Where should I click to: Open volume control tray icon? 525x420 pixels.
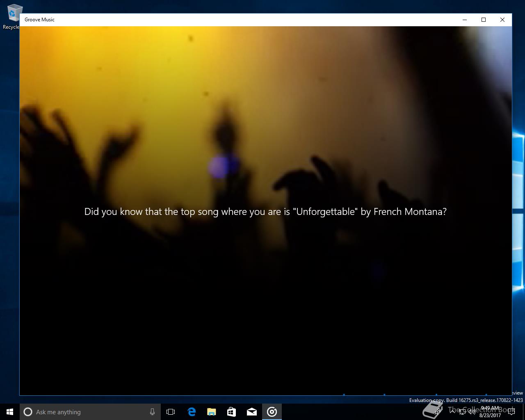click(472, 412)
